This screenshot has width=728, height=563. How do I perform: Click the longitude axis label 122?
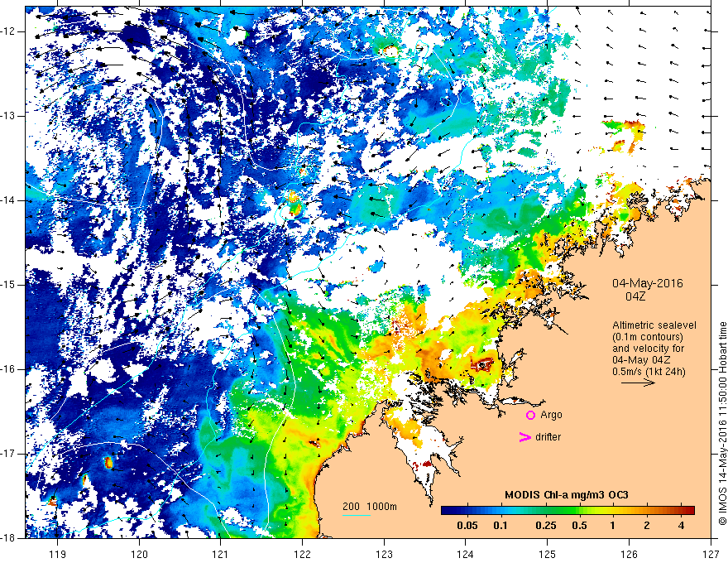click(x=302, y=554)
